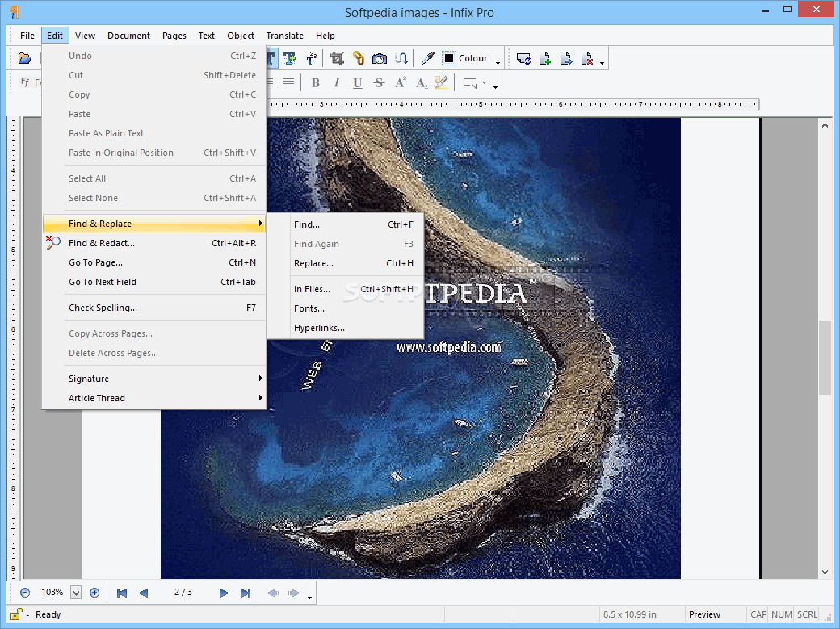Open the Colour toolbar options arrow
The width and height of the screenshot is (840, 629).
[x=498, y=63]
